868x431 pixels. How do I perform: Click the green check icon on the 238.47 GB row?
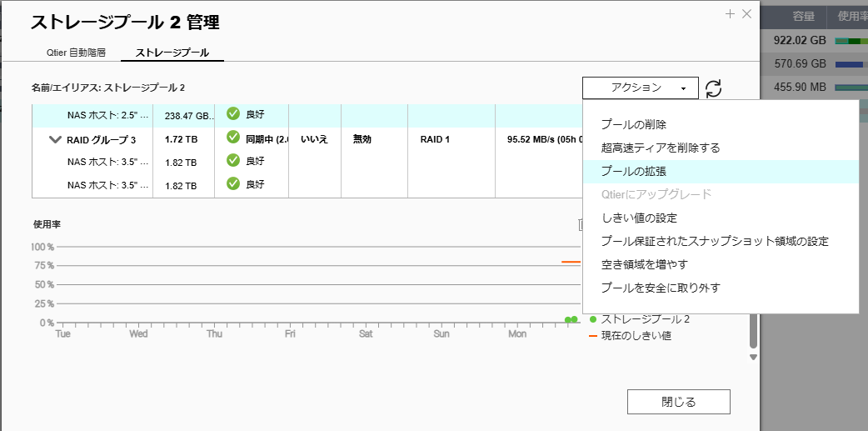coord(233,114)
